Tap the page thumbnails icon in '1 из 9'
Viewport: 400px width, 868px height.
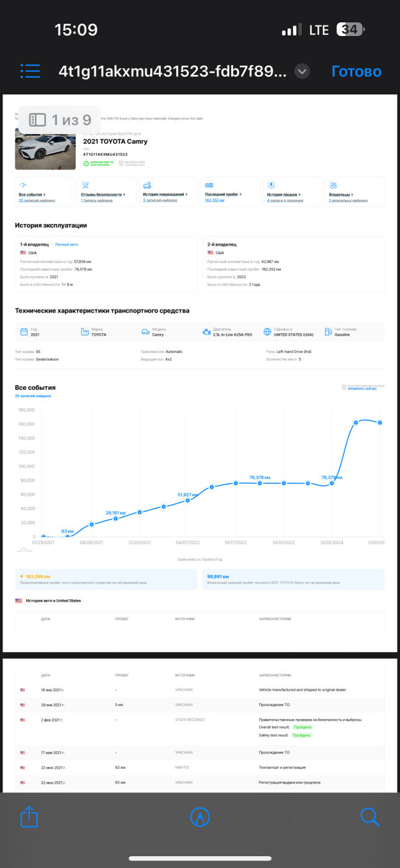[x=38, y=119]
